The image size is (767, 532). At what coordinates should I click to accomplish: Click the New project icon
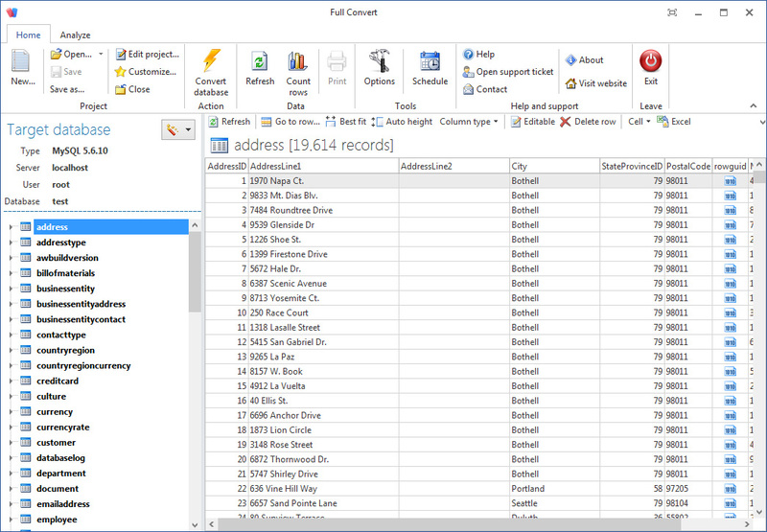[22, 63]
